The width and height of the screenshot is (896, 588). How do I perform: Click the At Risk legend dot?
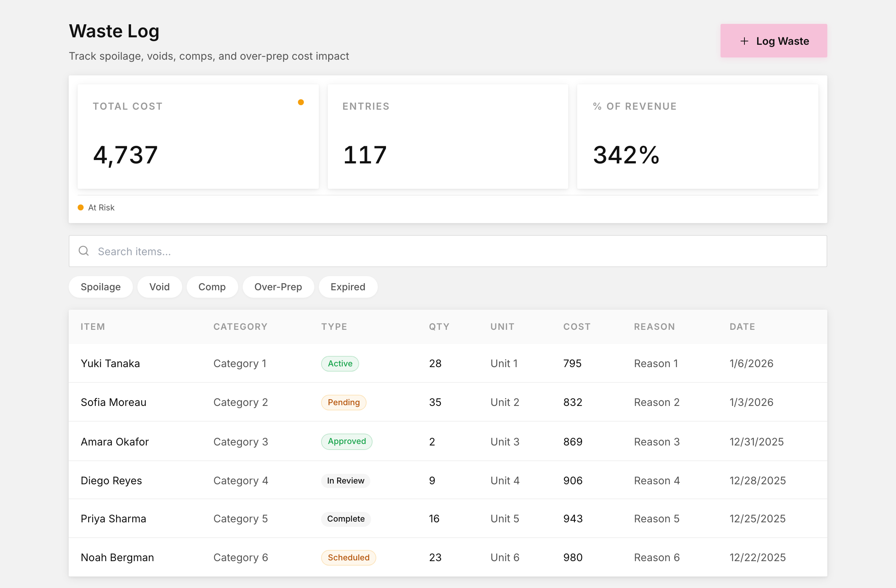(x=81, y=207)
